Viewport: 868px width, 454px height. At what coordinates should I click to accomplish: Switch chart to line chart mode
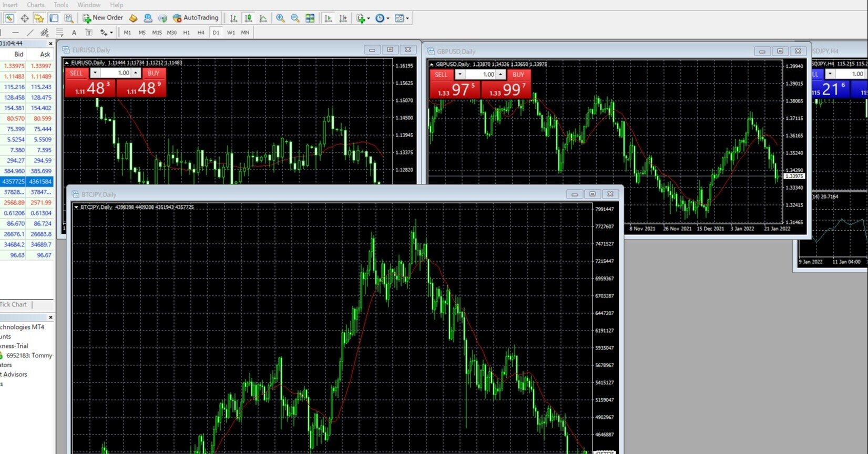(263, 18)
